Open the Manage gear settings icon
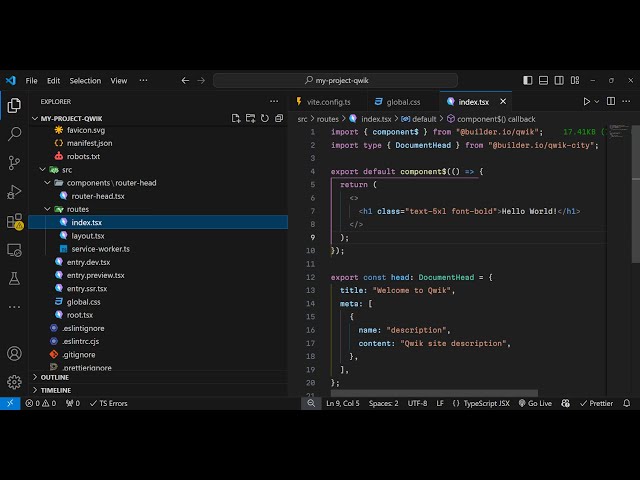 point(14,382)
